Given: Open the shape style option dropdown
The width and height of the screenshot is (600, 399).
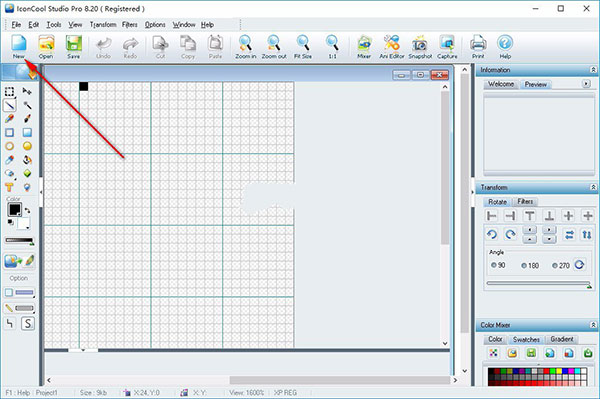Looking at the screenshot, I should 19,293.
